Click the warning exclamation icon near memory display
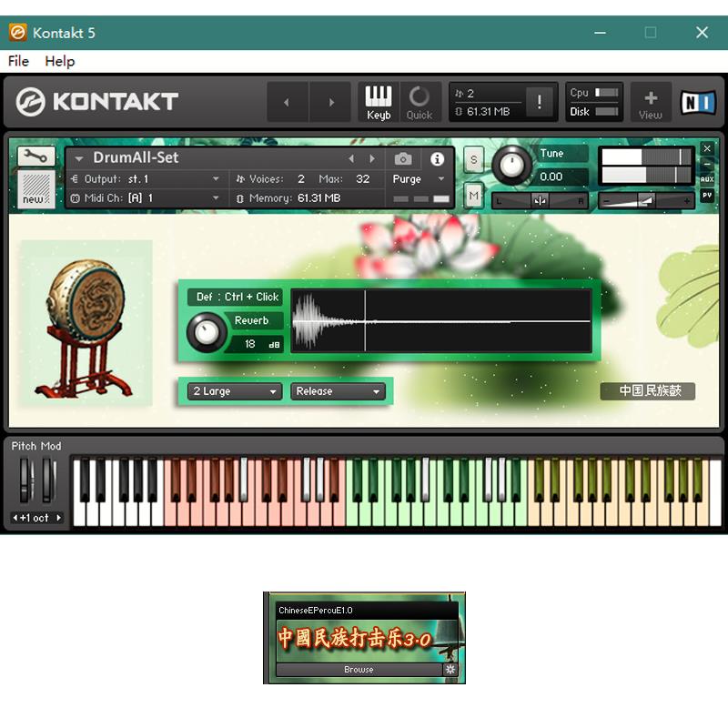This screenshot has width=728, height=728. 539,103
